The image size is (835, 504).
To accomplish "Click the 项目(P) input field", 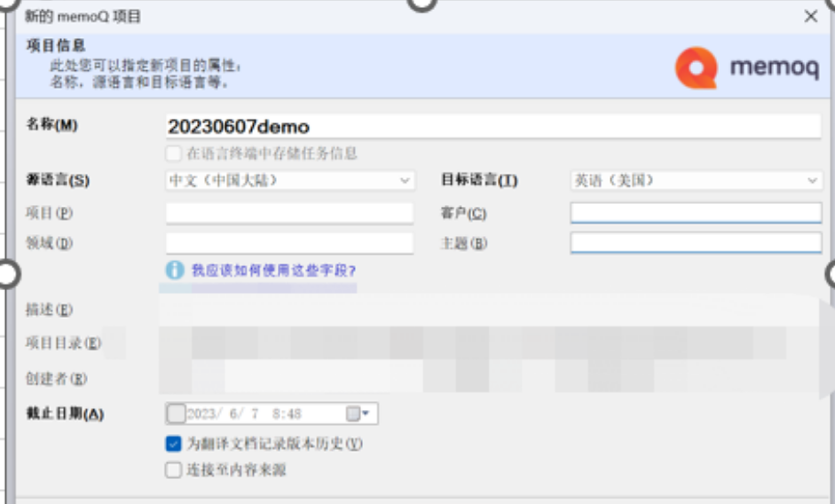I will pos(289,213).
